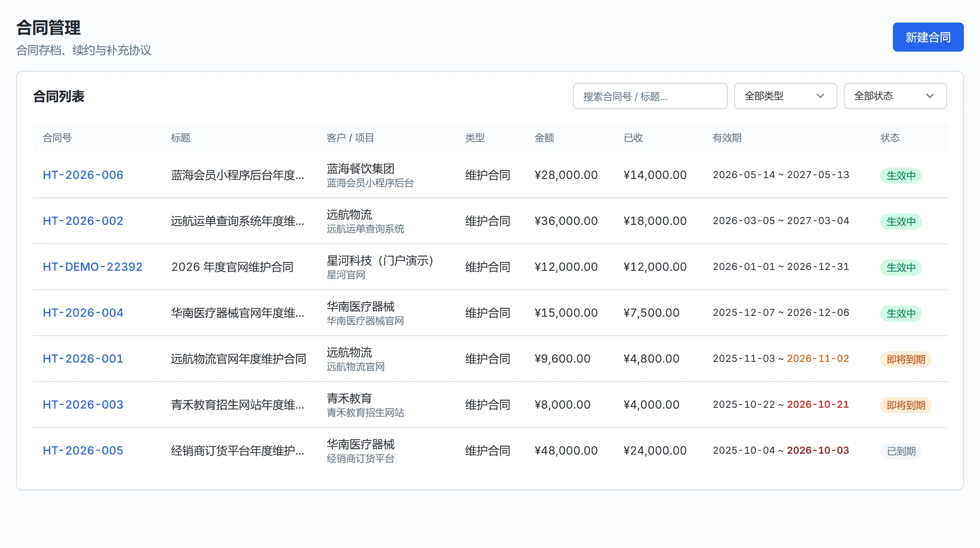Click the 即将到期 badge for HT-2026-001
This screenshot has width=980, height=548.
pyautogui.click(x=906, y=359)
